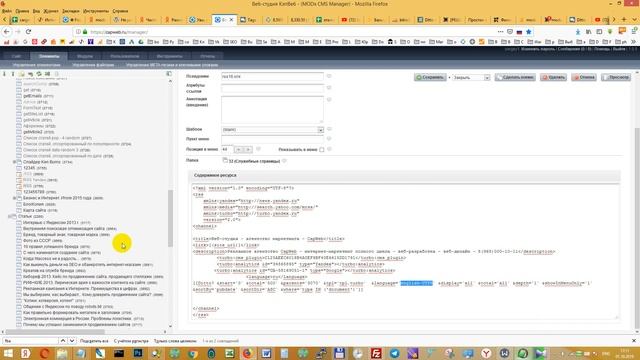
Task: Click help icon next to annotation field
Action: pyautogui.click(x=329, y=100)
